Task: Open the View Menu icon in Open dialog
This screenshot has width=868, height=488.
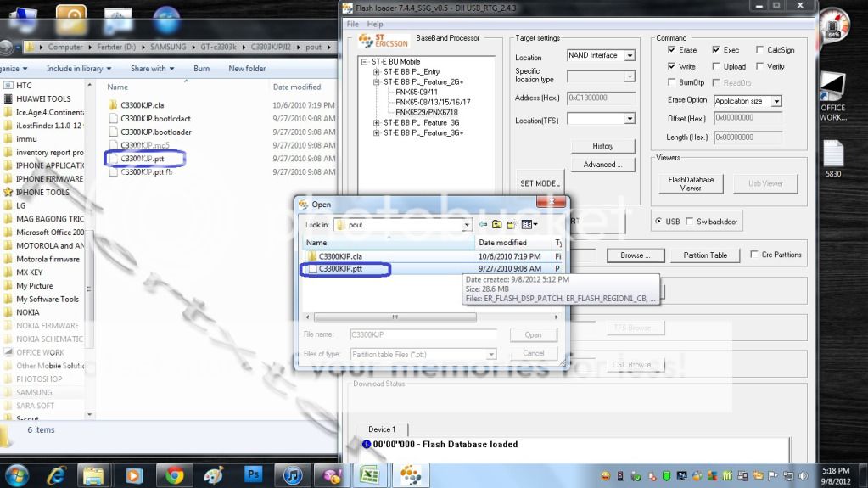Action: click(529, 225)
